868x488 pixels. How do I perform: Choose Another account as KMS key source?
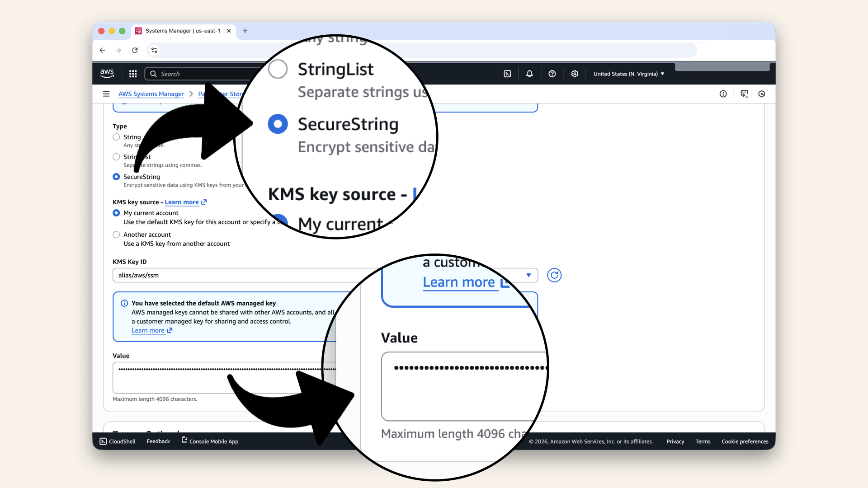[x=116, y=235]
